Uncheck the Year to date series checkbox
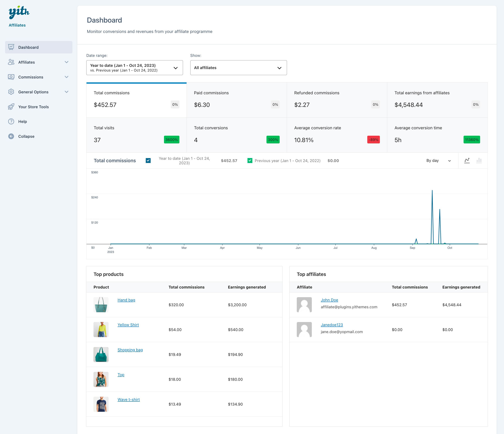This screenshot has width=504, height=434. pyautogui.click(x=148, y=160)
